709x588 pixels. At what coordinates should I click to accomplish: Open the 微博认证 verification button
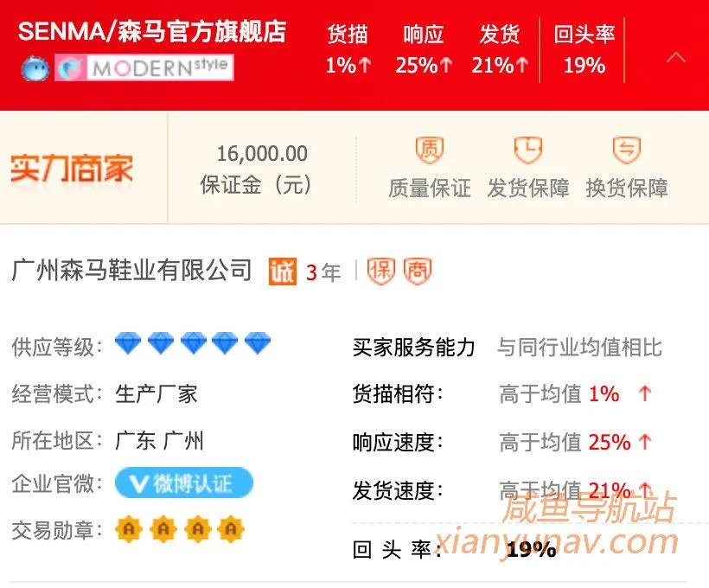pyautogui.click(x=184, y=483)
